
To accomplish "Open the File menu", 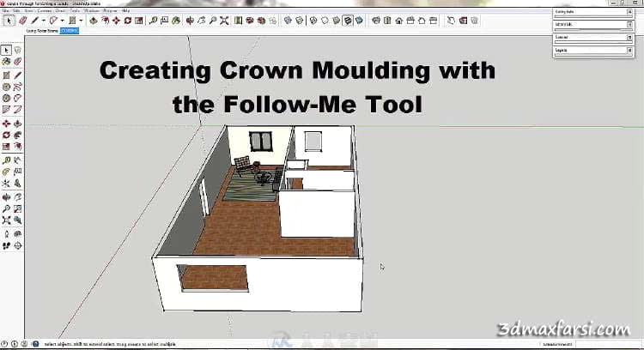I will [x=6, y=10].
